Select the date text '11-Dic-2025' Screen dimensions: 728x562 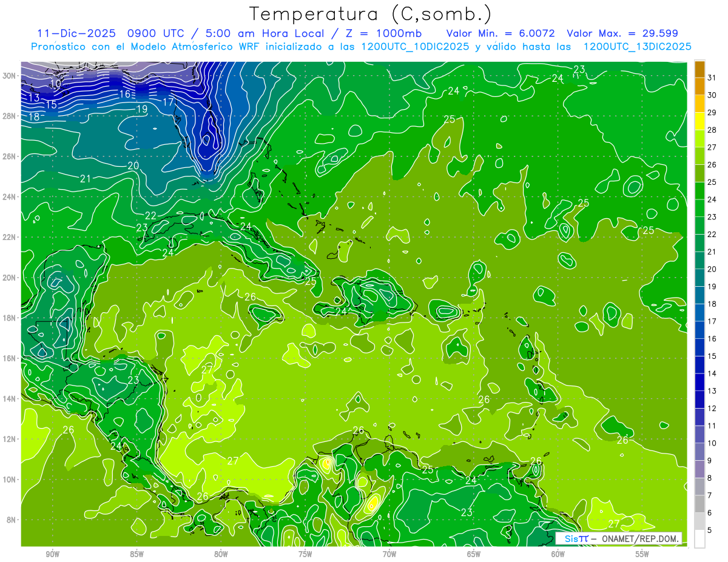click(75, 33)
